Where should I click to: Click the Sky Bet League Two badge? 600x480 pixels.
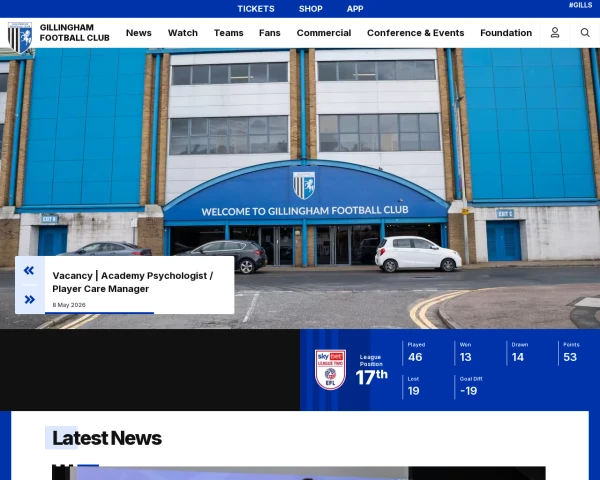[330, 370]
